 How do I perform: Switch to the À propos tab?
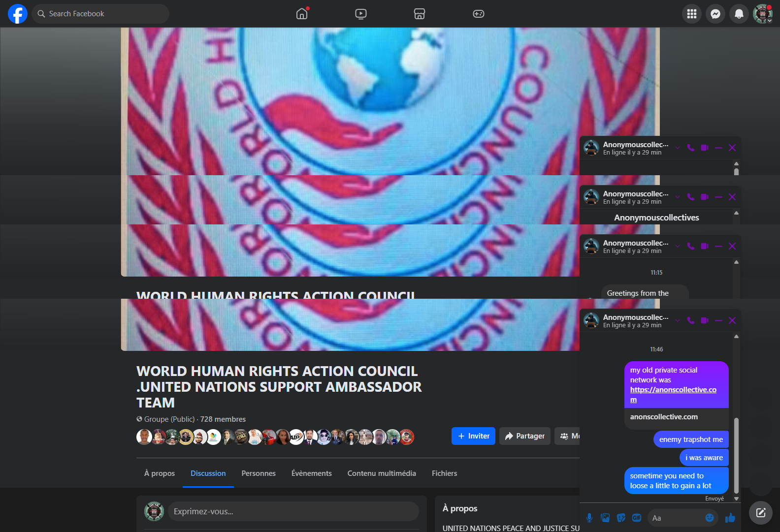coord(160,473)
